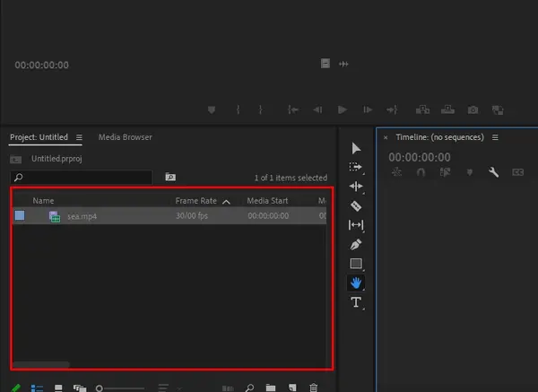Viewport: 538px width, 392px height.
Task: Export frame with the camera icon
Action: [x=473, y=109]
